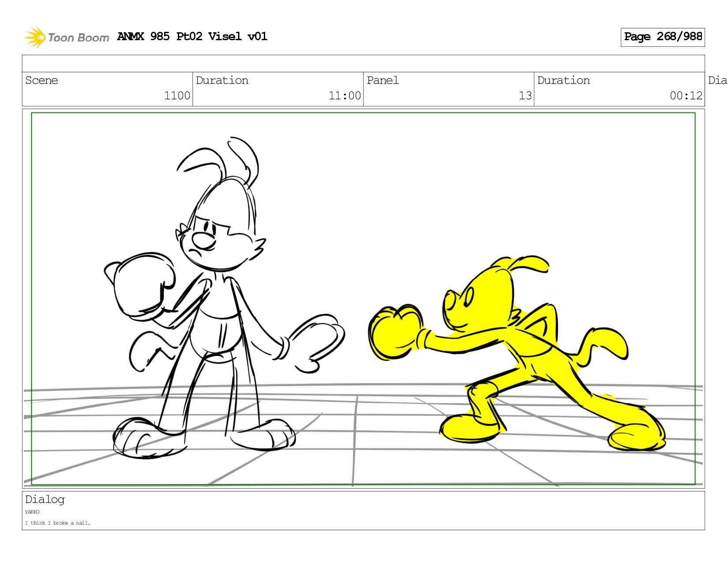Viewport: 728px width, 563px height.
Task: Click scene number '1100'
Action: [177, 96]
